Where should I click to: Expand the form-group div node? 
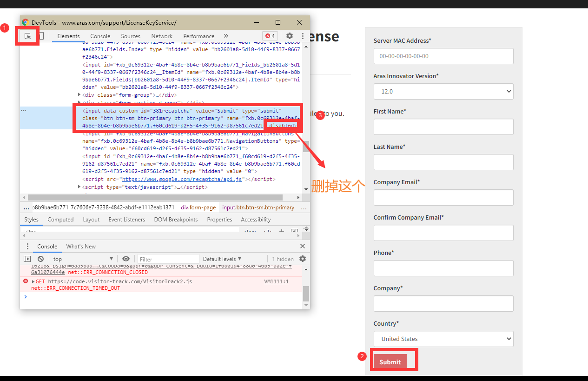(x=79, y=95)
